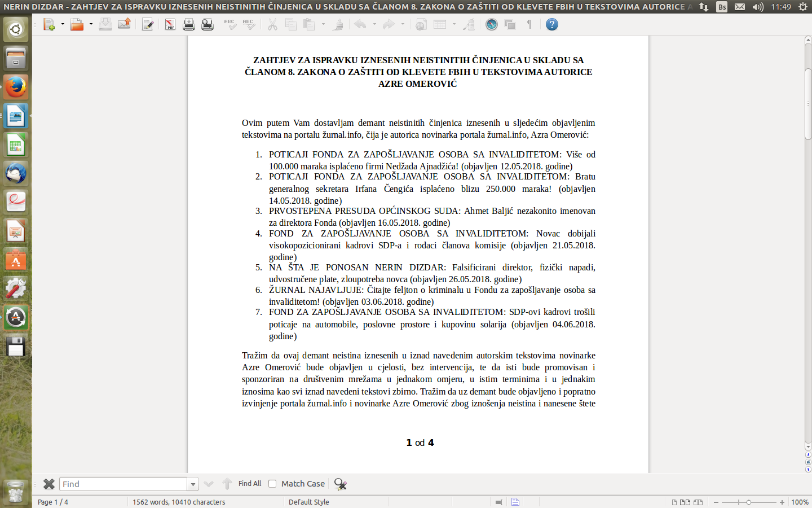Select multiple-page view layout icon
The width and height of the screenshot is (812, 508).
[685, 502]
